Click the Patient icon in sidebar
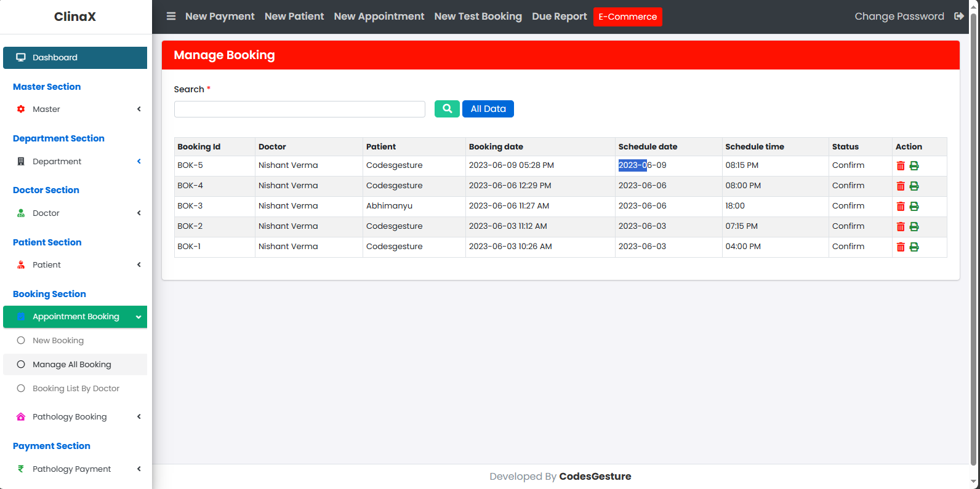 21,265
